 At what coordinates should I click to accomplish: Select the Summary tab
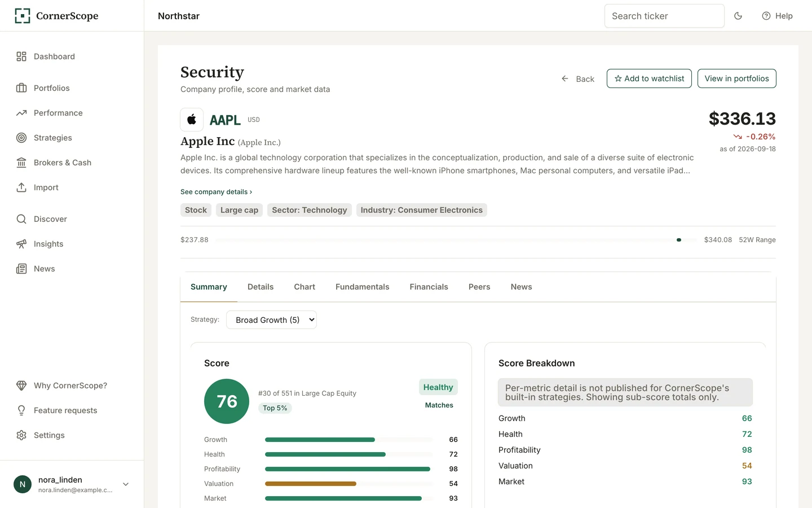tap(209, 287)
